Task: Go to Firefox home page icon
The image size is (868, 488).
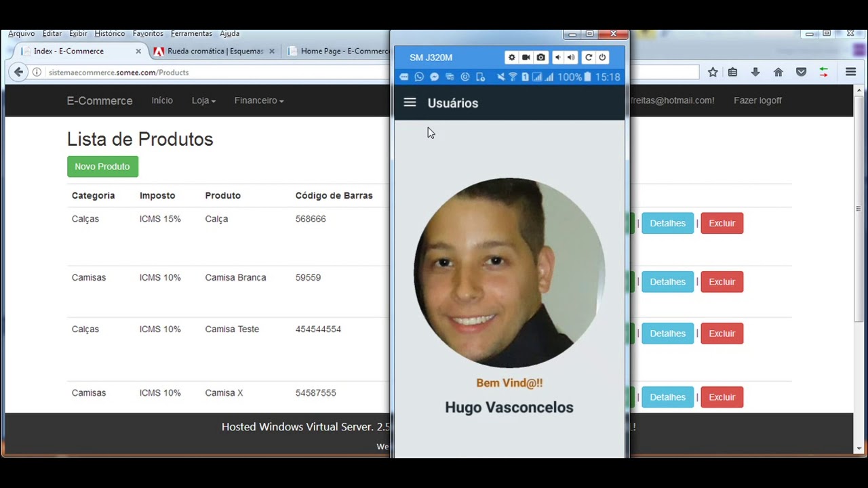Action: [778, 72]
